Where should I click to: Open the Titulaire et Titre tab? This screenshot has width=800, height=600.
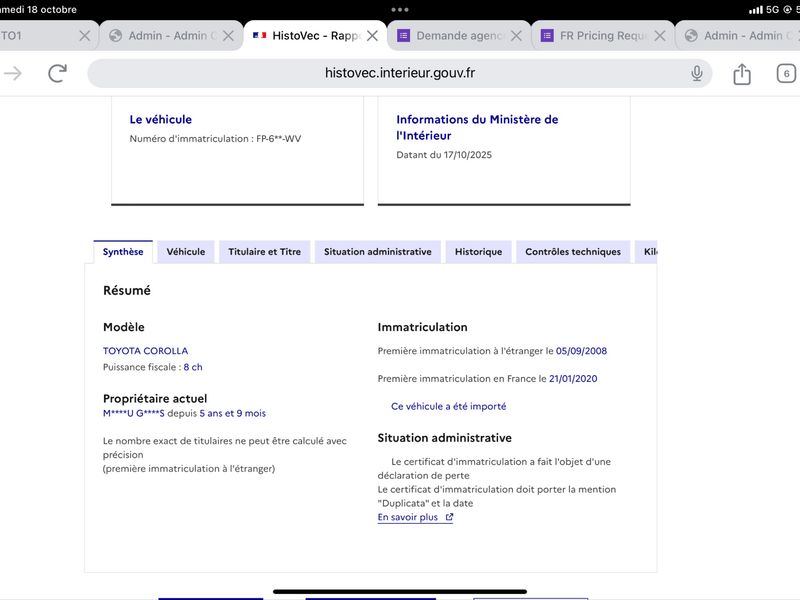coord(265,252)
